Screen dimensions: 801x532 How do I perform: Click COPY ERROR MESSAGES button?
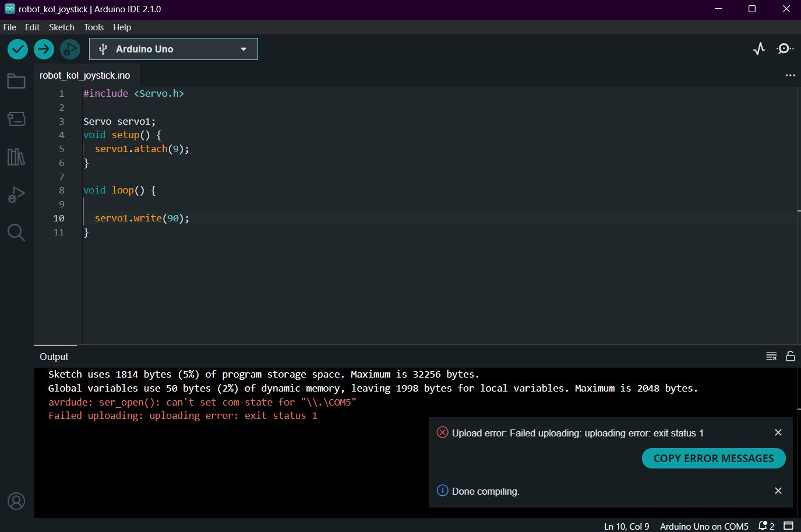pos(714,459)
